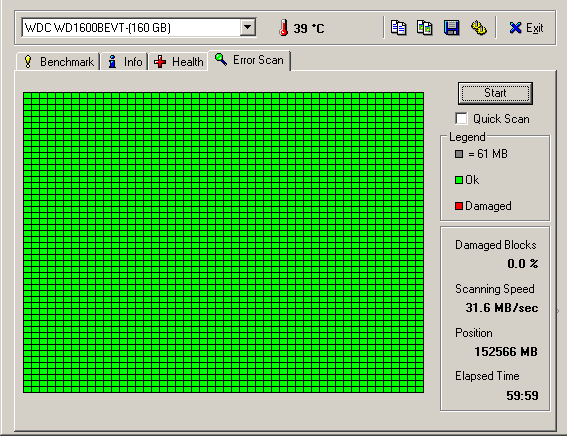Enable the Quick Scan checkbox
The width and height of the screenshot is (567, 436).
point(461,119)
